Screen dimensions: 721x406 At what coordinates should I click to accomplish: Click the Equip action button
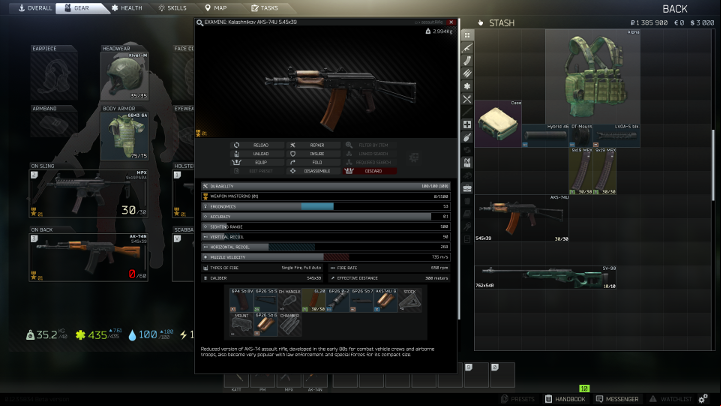point(257,162)
